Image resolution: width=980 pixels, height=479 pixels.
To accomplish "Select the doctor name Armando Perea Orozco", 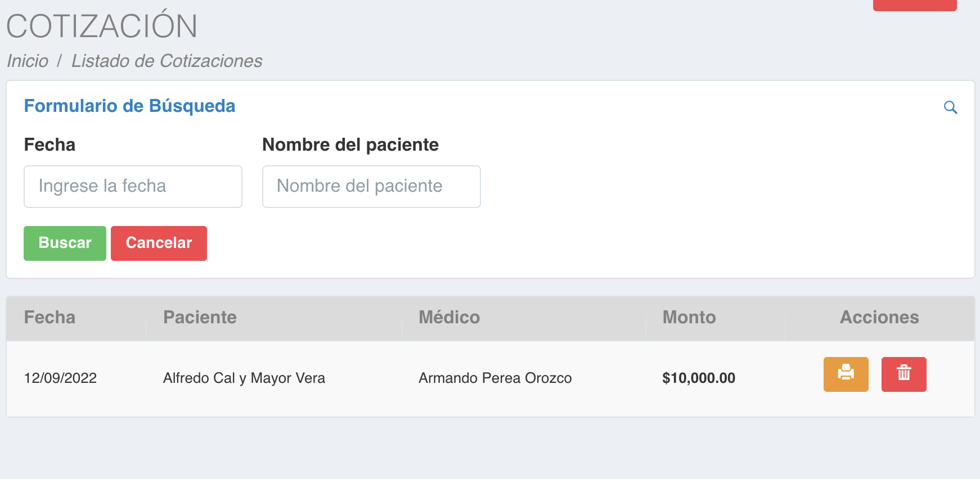I will [495, 378].
